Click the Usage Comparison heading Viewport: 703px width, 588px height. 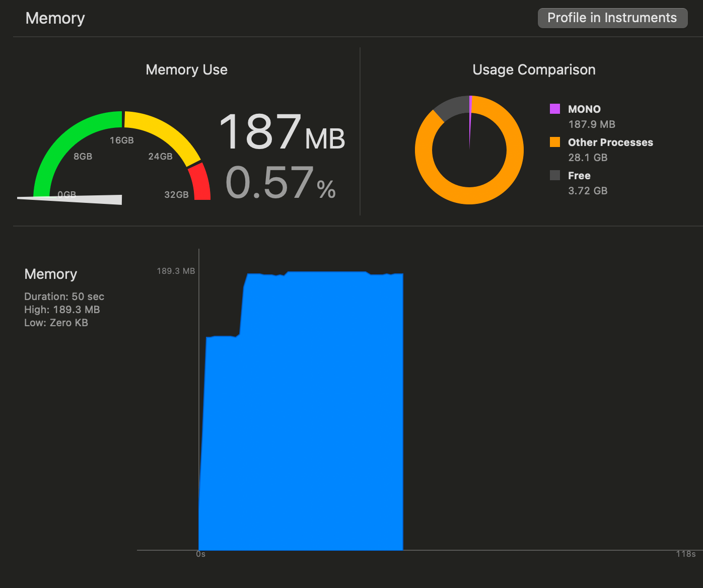(534, 69)
